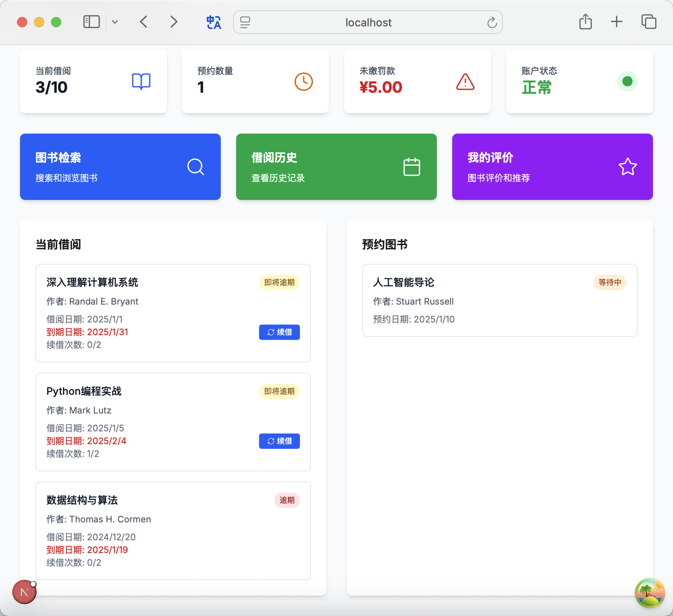Click the open book icon in 当前借阅 card
673x616 pixels.
141,81
